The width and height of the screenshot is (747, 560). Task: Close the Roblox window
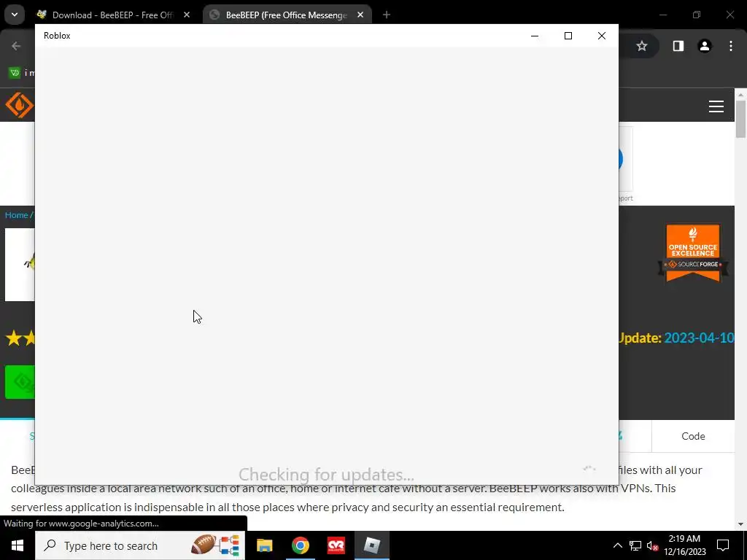tap(602, 36)
